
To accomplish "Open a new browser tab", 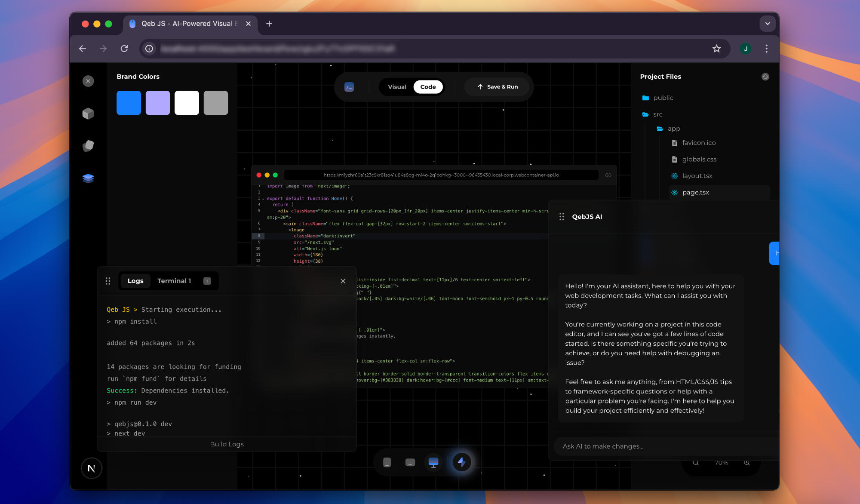I will pos(269,24).
